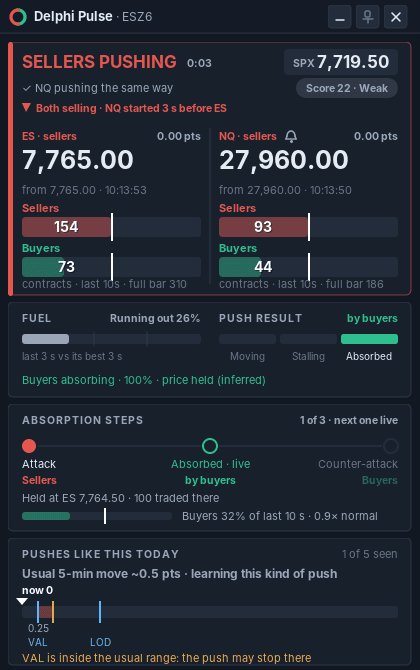Click 'Usual 5-min move ~0.5 pts' line

coord(179,573)
